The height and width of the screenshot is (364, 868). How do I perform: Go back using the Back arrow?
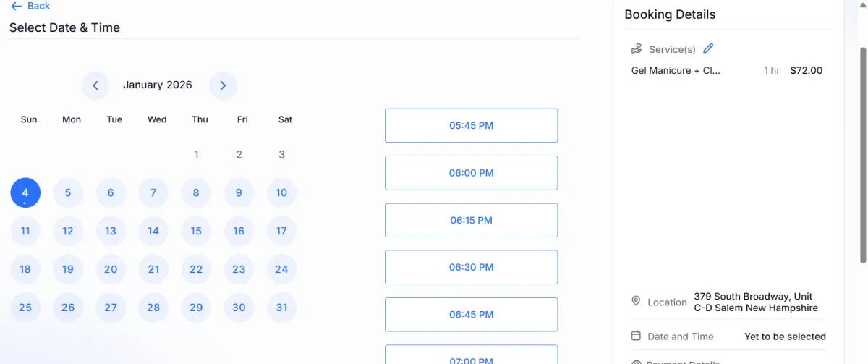pos(30,6)
